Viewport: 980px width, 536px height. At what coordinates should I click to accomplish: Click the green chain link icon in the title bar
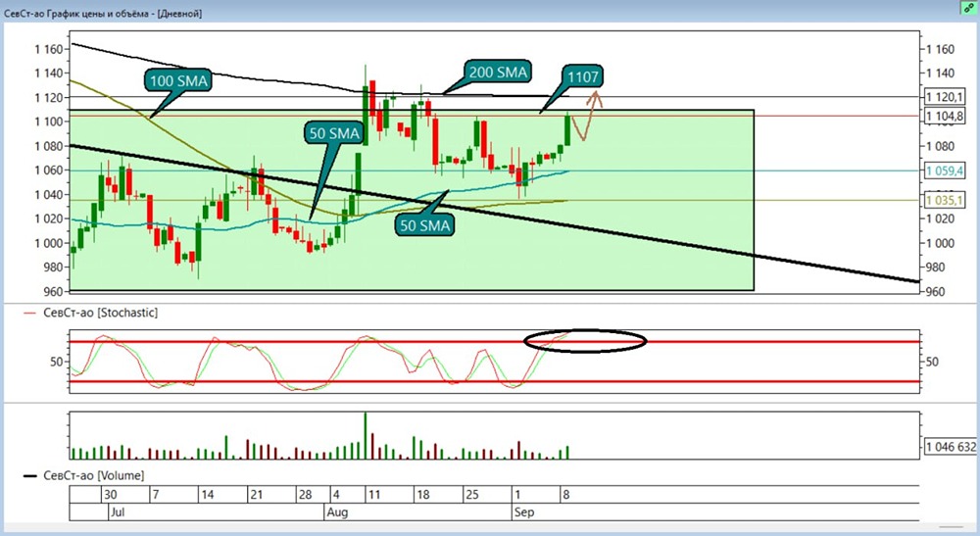point(969,8)
